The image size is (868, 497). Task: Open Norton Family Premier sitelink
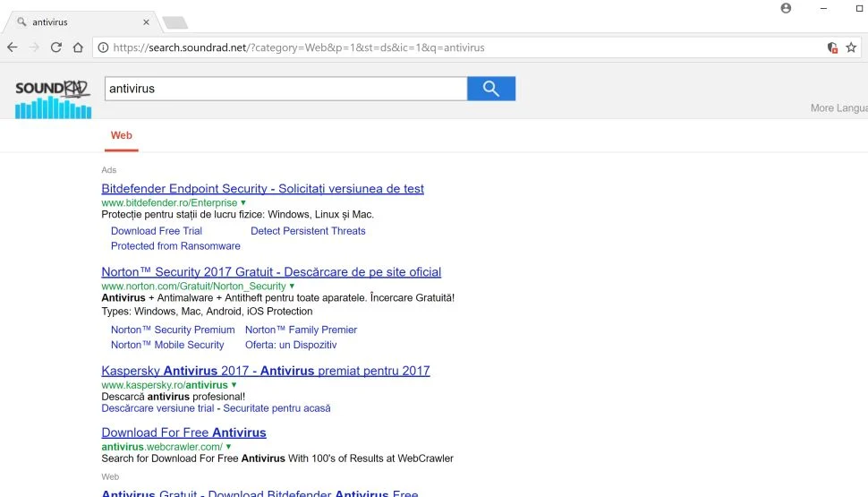302,330
